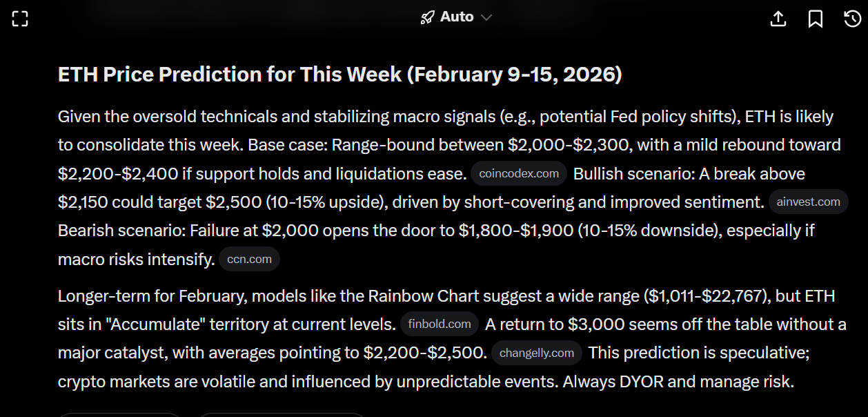Follow the ccn.com source link
This screenshot has height=417, width=868.
249,260
